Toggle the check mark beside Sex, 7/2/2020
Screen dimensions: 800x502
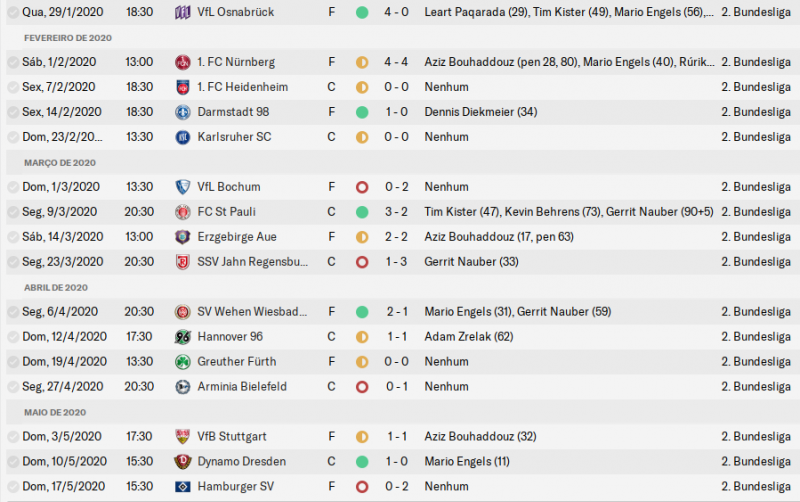(12, 87)
